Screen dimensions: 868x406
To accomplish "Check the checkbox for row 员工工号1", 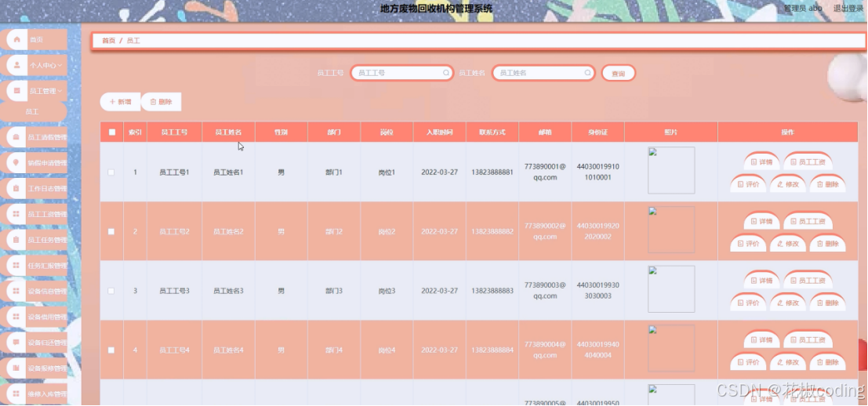I will click(x=111, y=172).
